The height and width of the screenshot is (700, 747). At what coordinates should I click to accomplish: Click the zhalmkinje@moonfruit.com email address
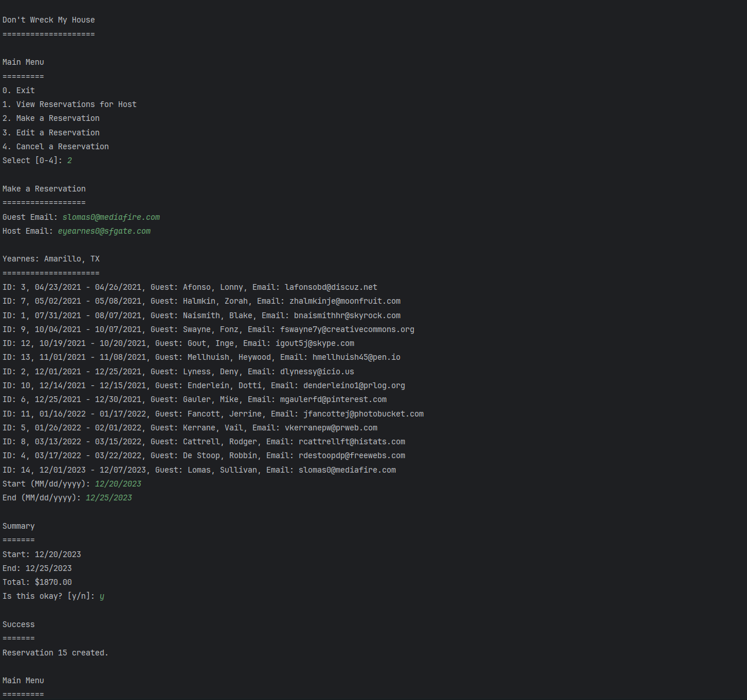pos(345,301)
